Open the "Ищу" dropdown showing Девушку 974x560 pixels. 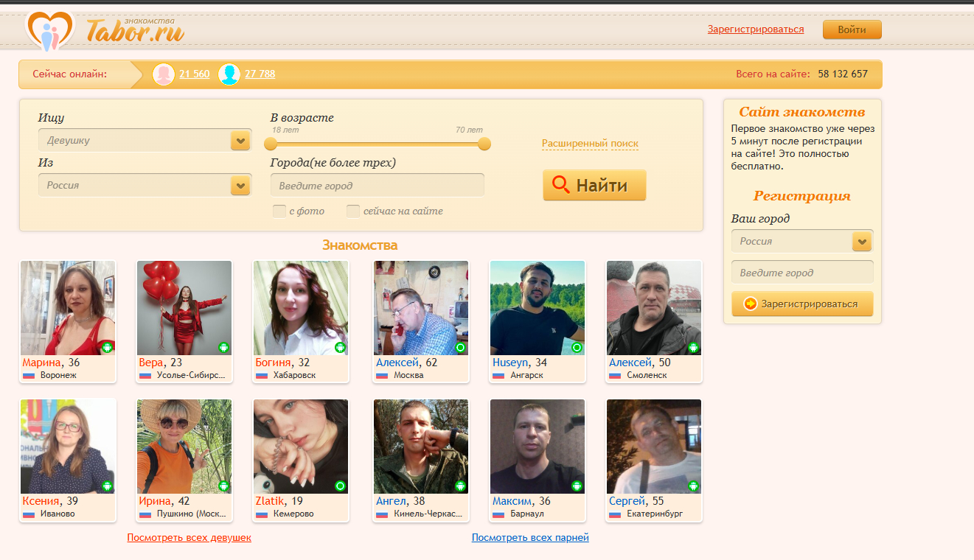(x=145, y=140)
